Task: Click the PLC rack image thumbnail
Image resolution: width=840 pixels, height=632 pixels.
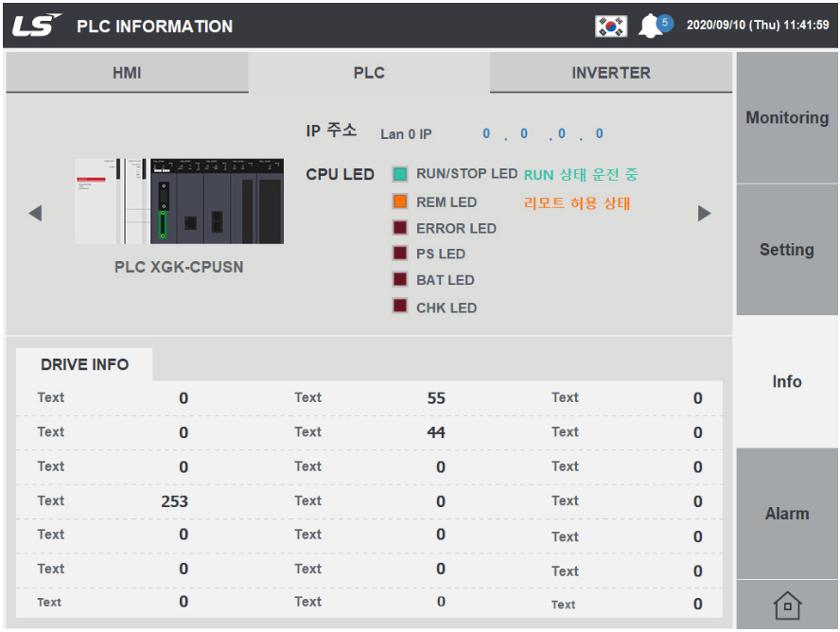Action: 179,201
